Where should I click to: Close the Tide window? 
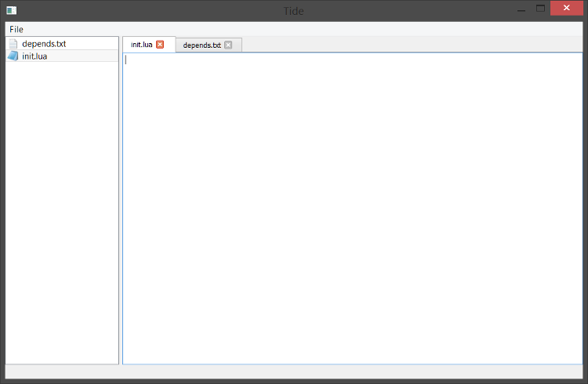(566, 8)
